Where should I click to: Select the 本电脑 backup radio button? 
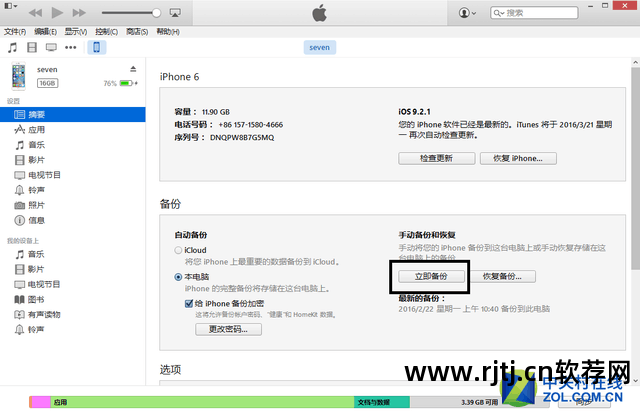pyautogui.click(x=178, y=277)
